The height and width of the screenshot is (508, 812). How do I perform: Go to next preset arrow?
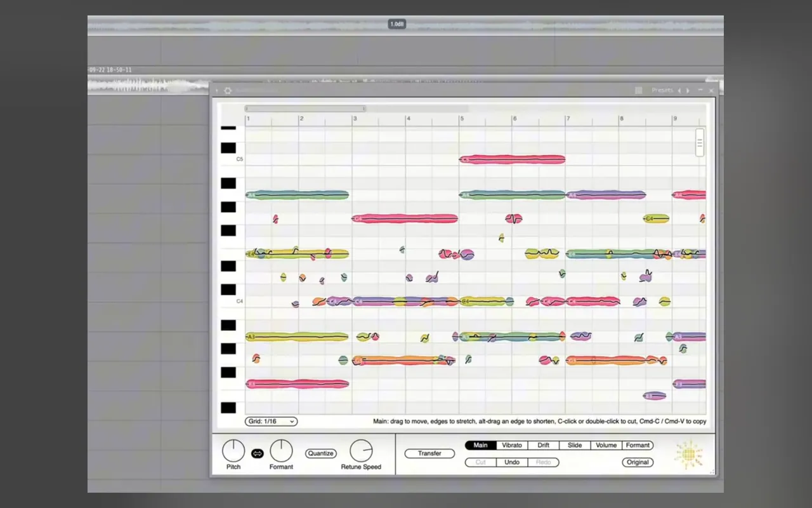pos(688,91)
